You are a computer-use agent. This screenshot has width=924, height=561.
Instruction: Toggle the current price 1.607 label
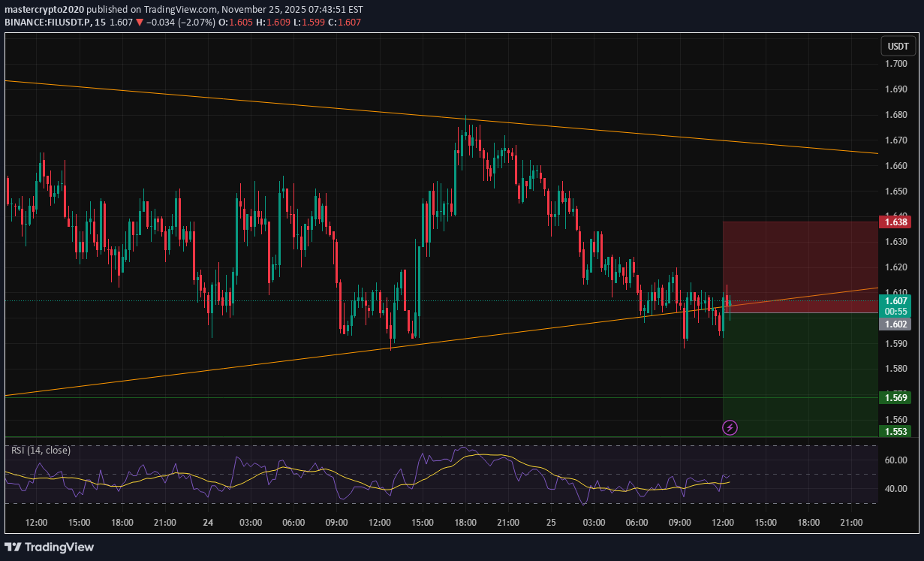pos(895,299)
